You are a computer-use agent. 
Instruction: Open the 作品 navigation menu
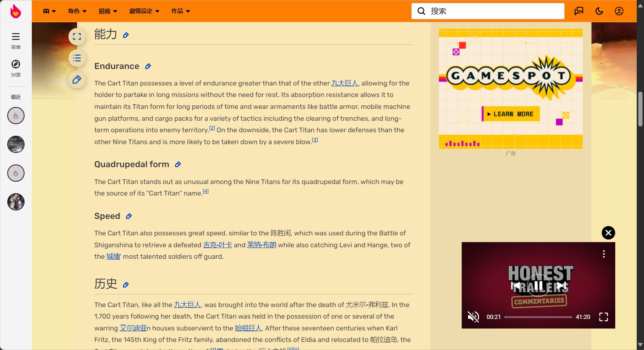(x=181, y=11)
